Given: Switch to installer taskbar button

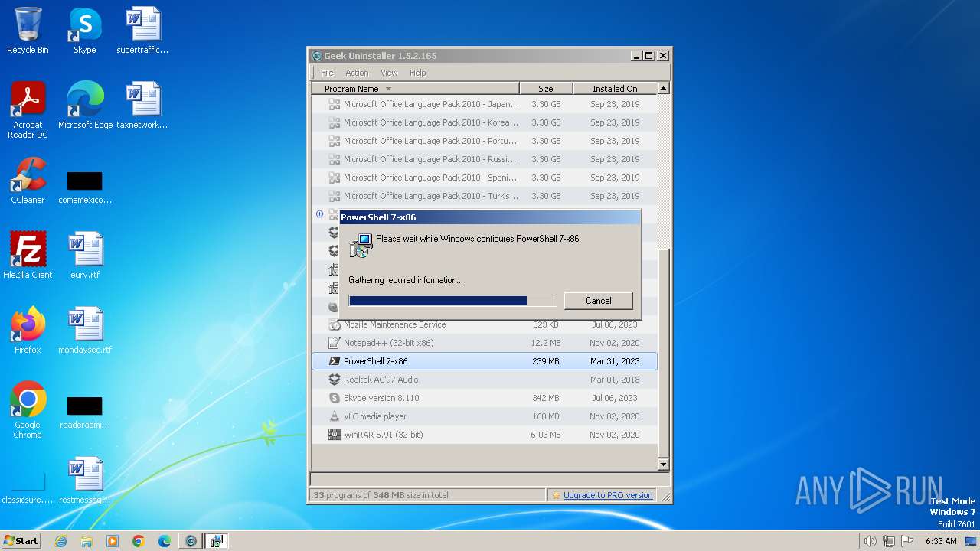Looking at the screenshot, I should coord(217,541).
